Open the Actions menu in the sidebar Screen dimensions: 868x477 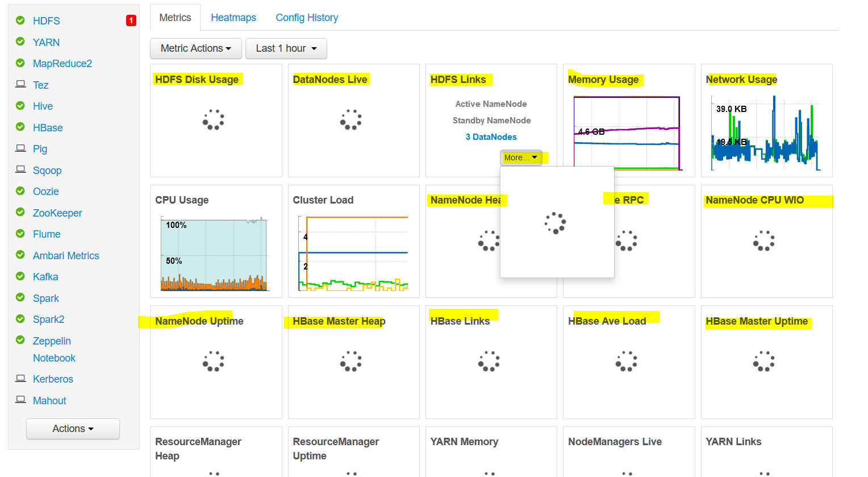pos(73,429)
